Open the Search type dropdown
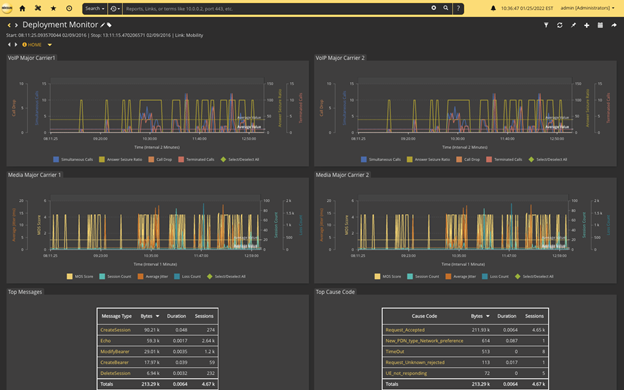This screenshot has height=390, width=624. pos(95,8)
